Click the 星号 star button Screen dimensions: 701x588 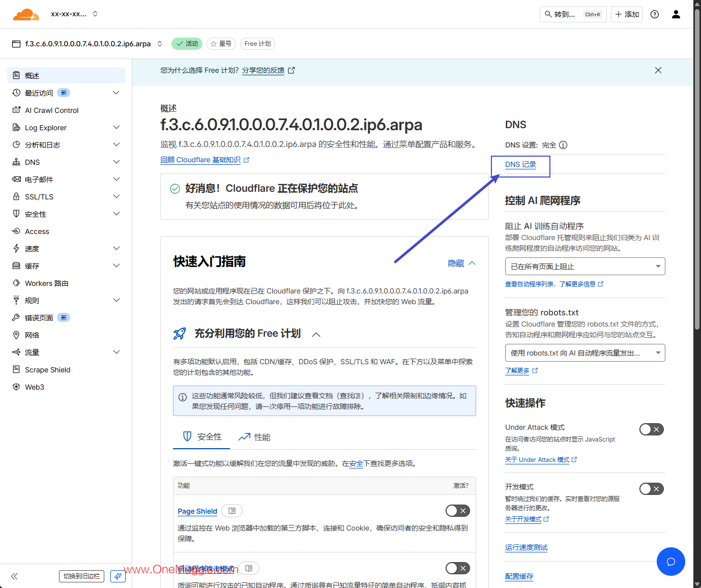[x=221, y=44]
